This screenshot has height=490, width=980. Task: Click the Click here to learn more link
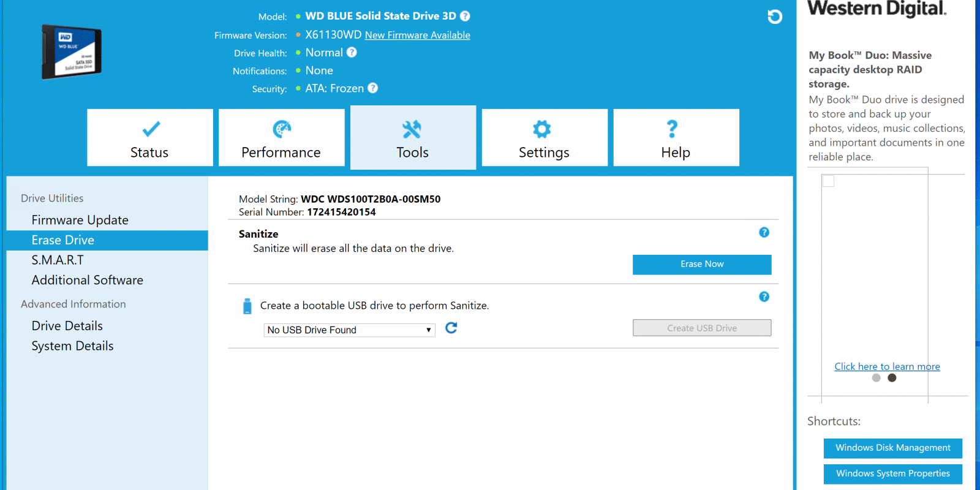point(887,366)
